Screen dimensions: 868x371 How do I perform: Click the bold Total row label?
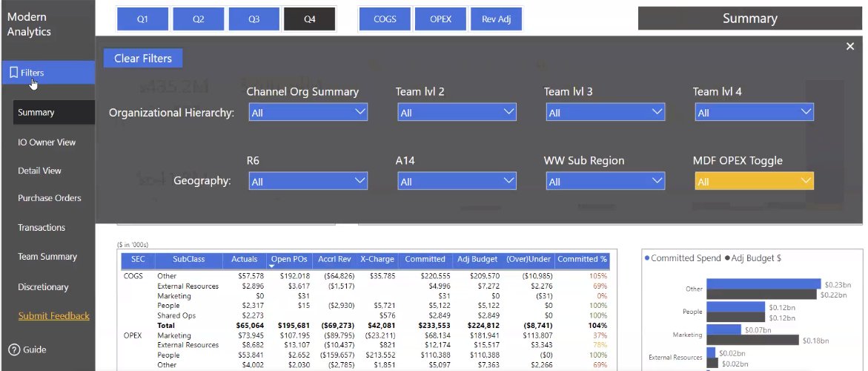(166, 326)
